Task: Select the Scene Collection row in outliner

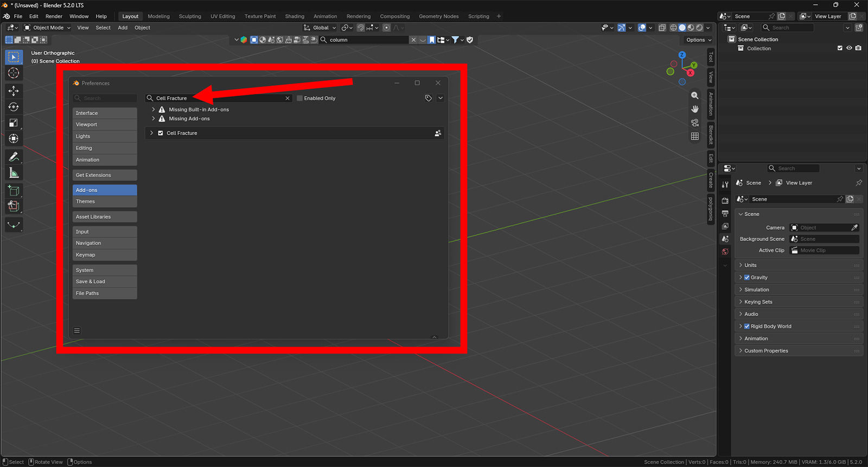Action: click(x=757, y=40)
